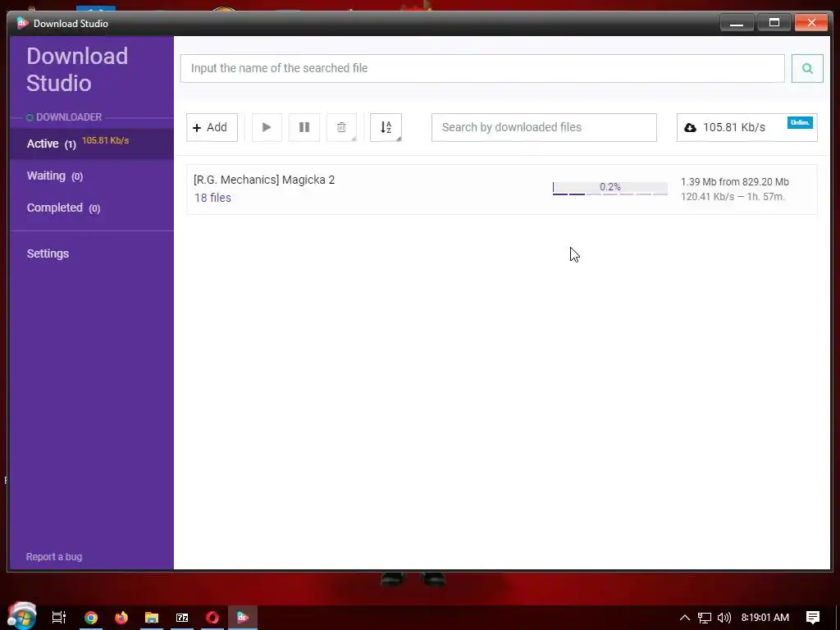Image resolution: width=840 pixels, height=630 pixels.
Task: Click the cloud download speed icon
Action: (690, 127)
